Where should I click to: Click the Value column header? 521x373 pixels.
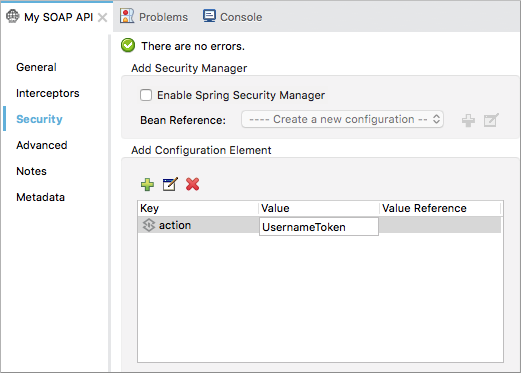click(319, 208)
